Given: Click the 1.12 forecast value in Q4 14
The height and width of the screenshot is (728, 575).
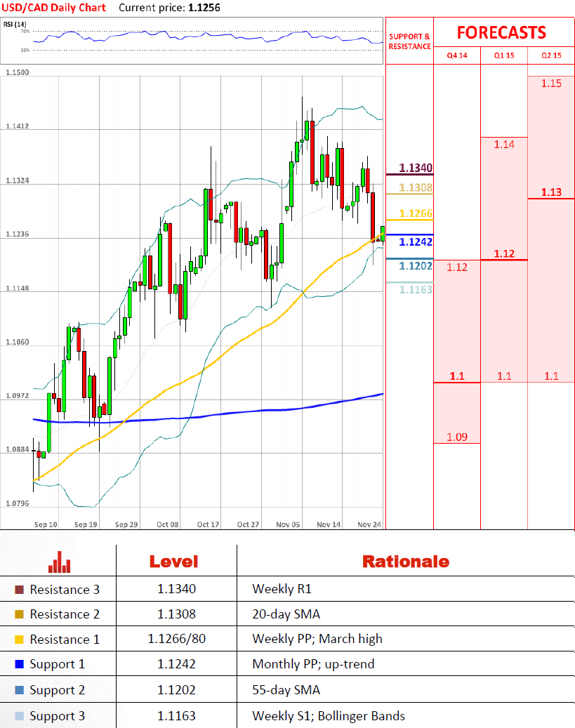Looking at the screenshot, I should point(457,267).
